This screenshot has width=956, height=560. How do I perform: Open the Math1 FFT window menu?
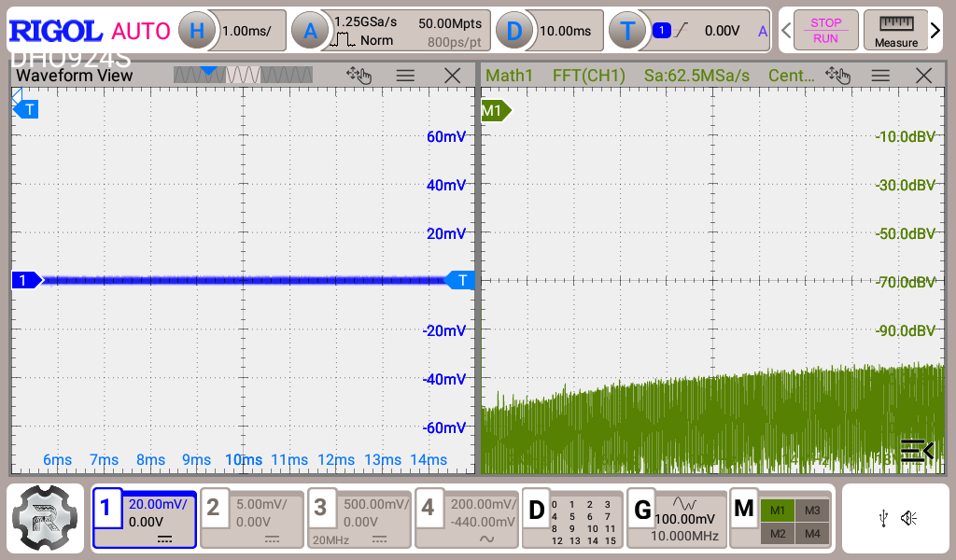click(880, 76)
